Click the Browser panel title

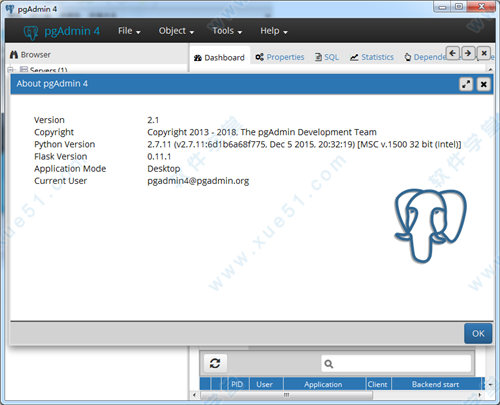(36, 55)
